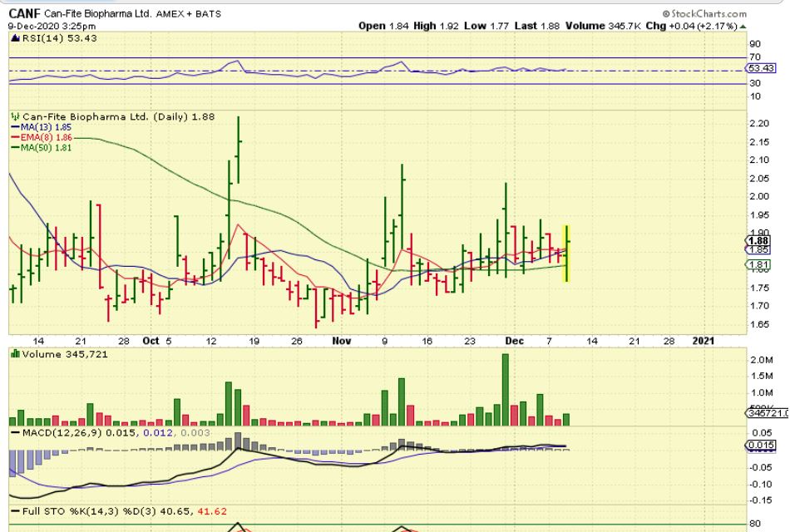This screenshot has height=532, width=790.
Task: Click the Full STO legend line marker
Action: (x=14, y=511)
